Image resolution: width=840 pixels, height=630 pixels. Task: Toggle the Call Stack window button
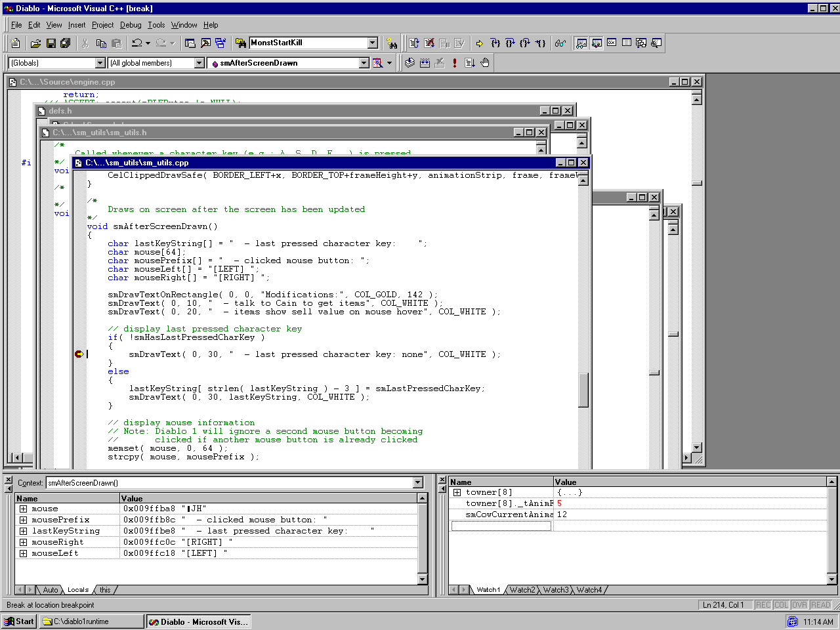click(641, 43)
